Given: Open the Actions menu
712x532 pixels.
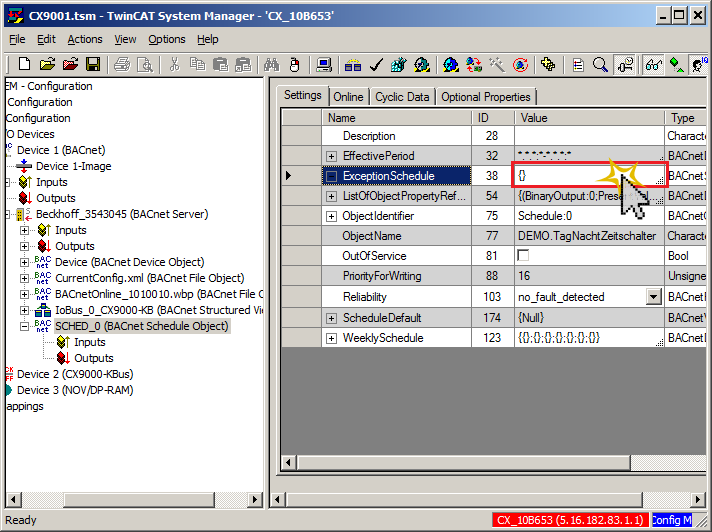Looking at the screenshot, I should tap(85, 39).
